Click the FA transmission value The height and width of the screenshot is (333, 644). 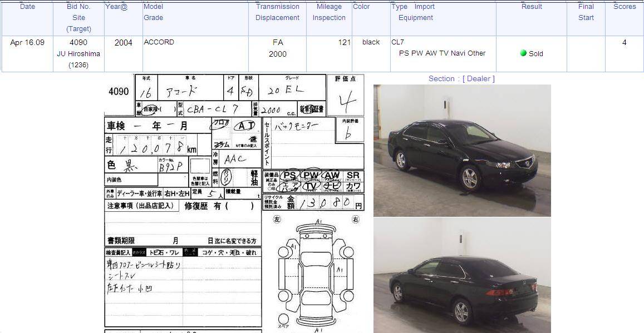pos(278,42)
